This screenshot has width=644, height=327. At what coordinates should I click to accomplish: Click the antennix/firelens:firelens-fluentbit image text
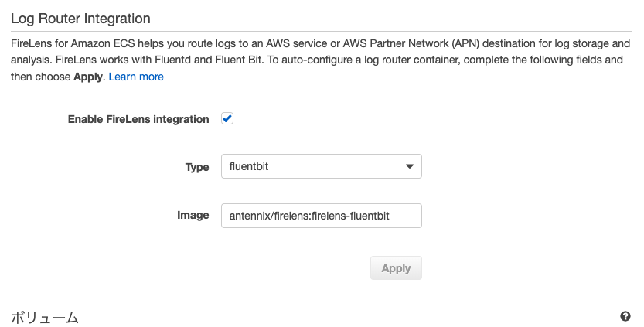(309, 216)
